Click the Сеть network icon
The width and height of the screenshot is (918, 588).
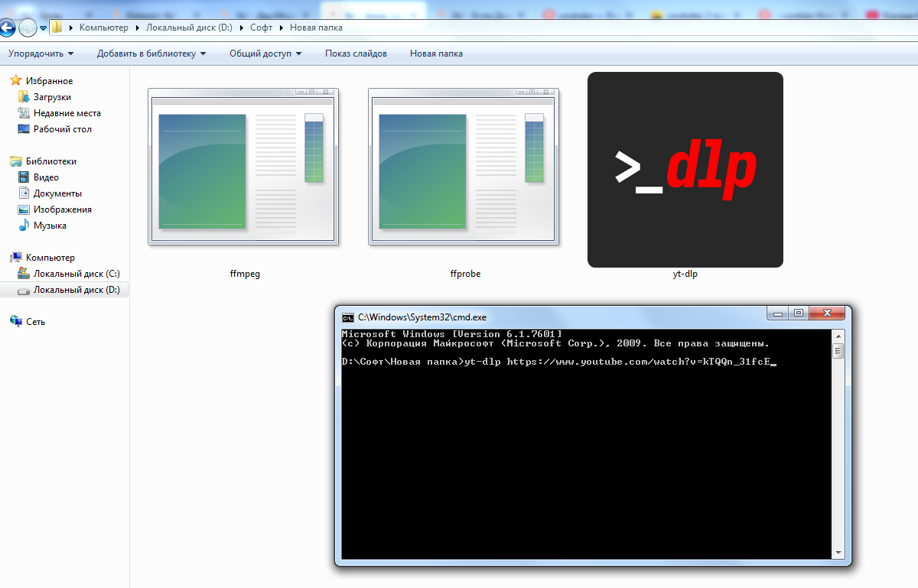[x=15, y=322]
